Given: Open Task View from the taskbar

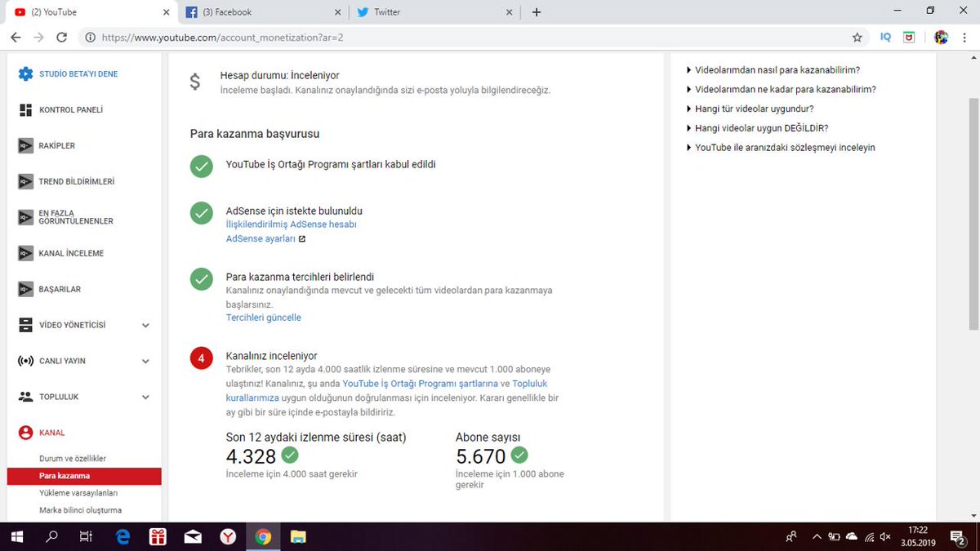Looking at the screenshot, I should [x=86, y=536].
